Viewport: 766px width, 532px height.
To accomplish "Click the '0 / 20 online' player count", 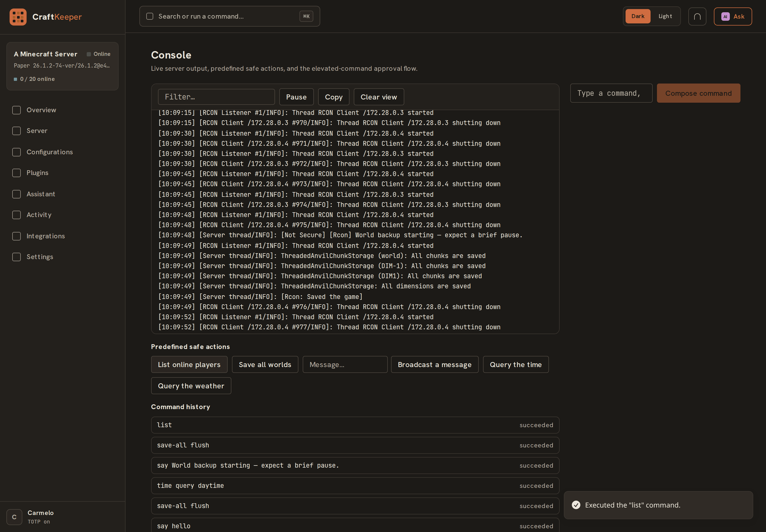I will [x=37, y=79].
